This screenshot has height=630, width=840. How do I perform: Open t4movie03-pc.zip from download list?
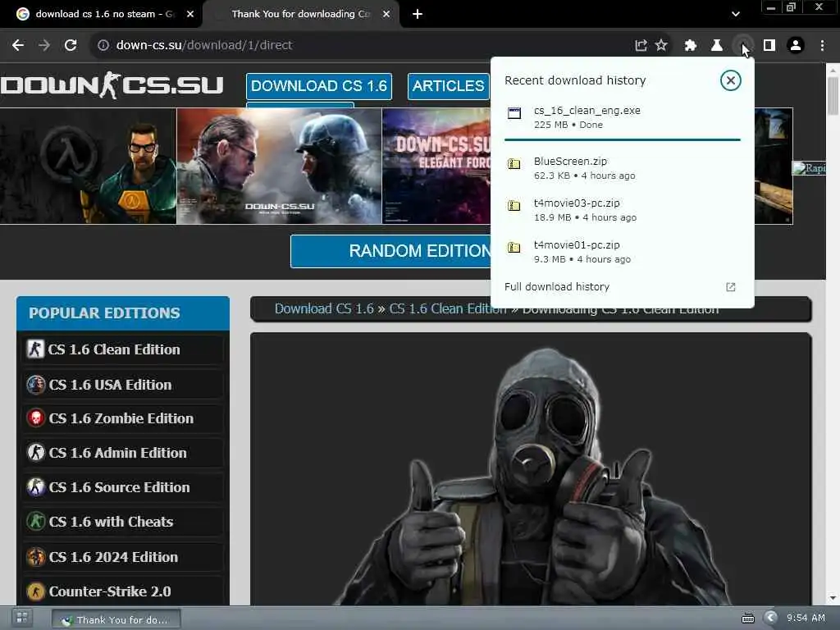[x=623, y=209]
